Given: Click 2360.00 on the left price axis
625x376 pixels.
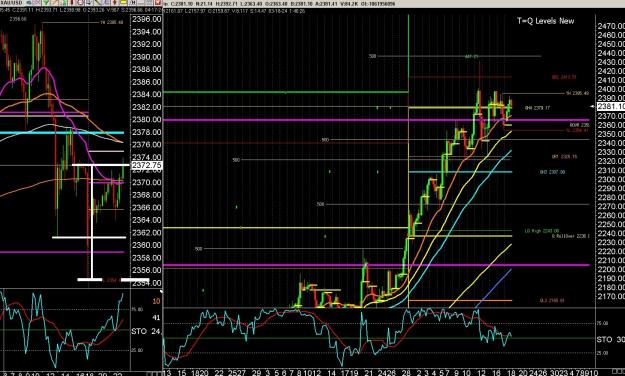Looking at the screenshot, I should pos(147,245).
